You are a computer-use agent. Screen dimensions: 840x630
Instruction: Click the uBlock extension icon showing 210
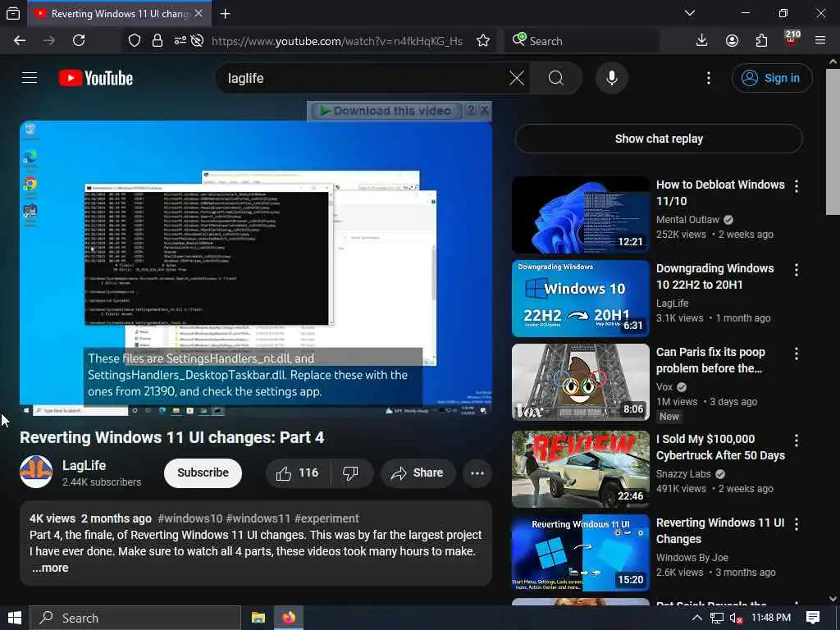(x=792, y=39)
